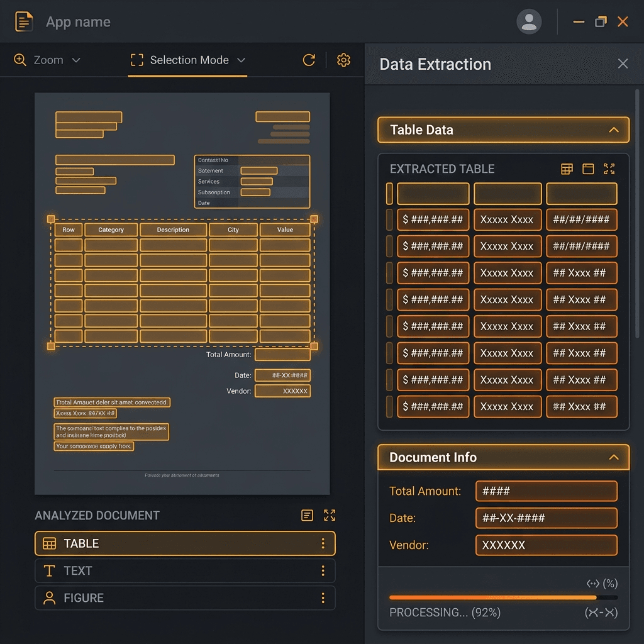Click the Category column header in the document

pyautogui.click(x=111, y=230)
